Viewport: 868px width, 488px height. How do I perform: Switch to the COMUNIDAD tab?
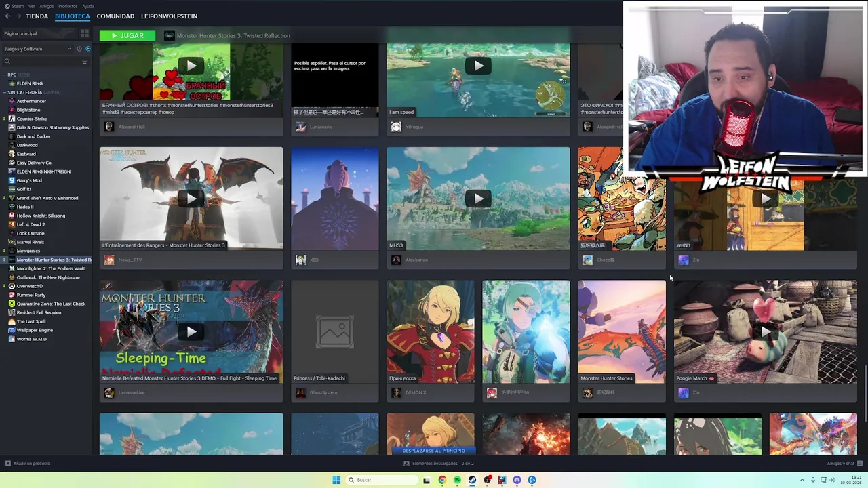[115, 16]
